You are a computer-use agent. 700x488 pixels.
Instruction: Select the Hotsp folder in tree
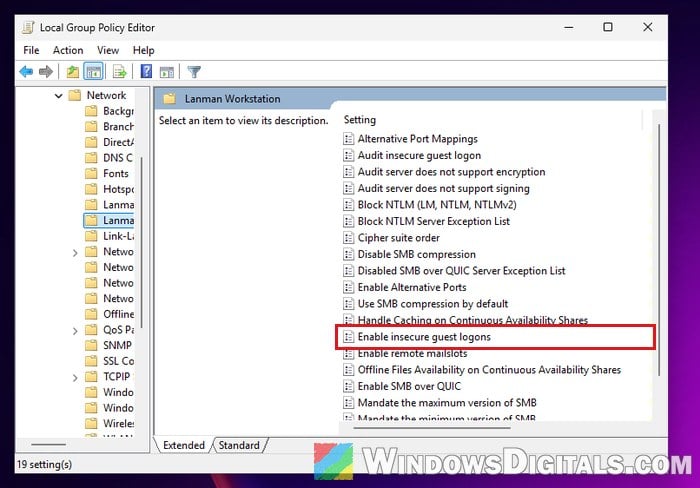point(109,189)
